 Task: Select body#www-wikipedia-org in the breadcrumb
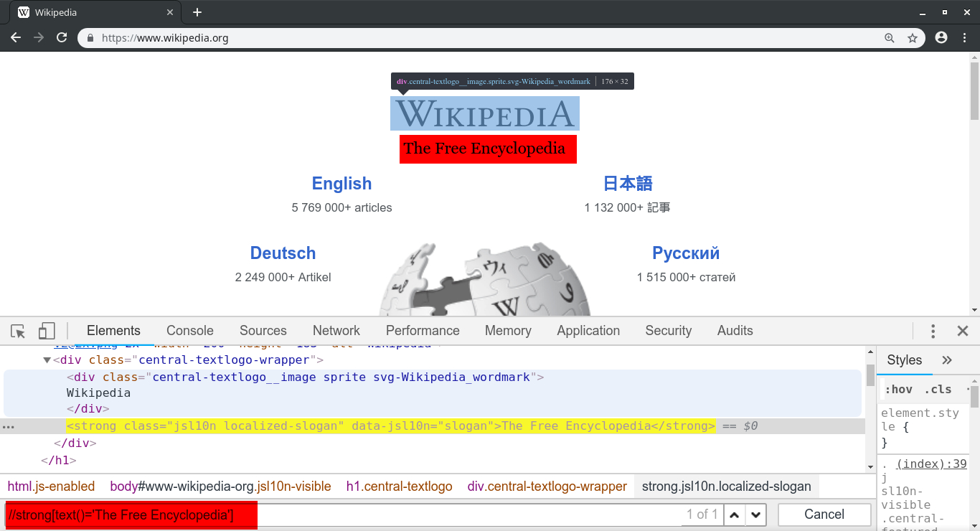pyautogui.click(x=220, y=487)
